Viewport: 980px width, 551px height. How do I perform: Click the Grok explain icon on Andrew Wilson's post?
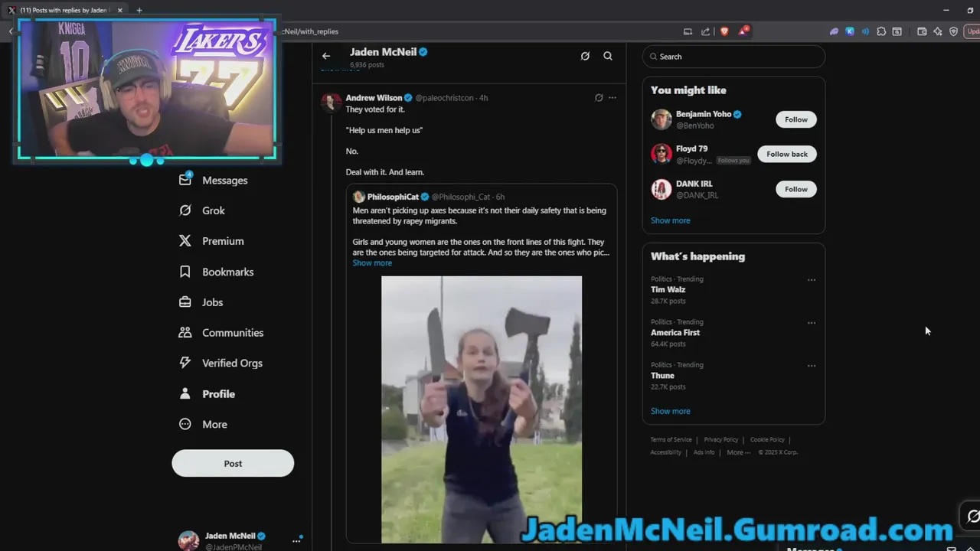point(599,98)
